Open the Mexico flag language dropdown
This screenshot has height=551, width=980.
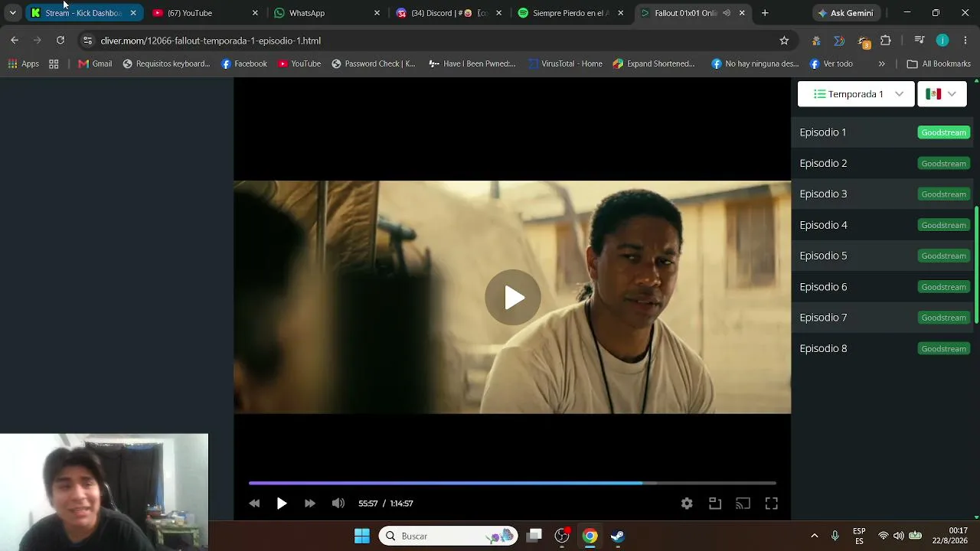click(942, 94)
